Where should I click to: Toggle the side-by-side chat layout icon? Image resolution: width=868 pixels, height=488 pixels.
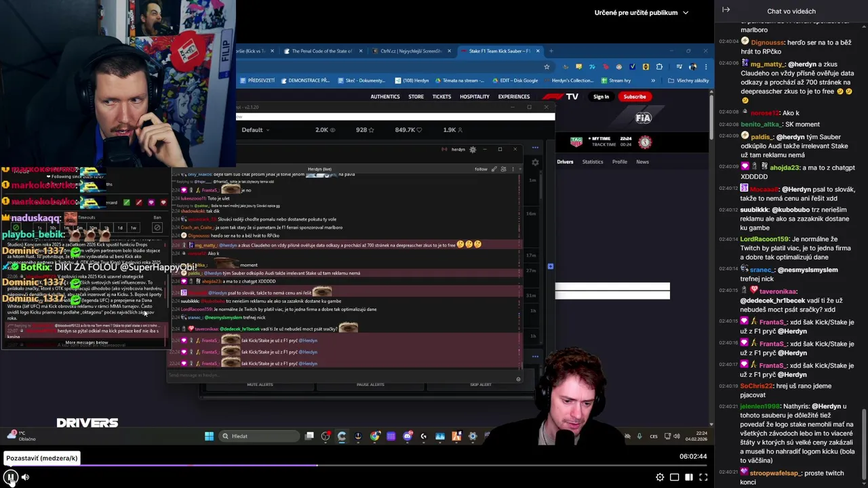pyautogui.click(x=689, y=477)
